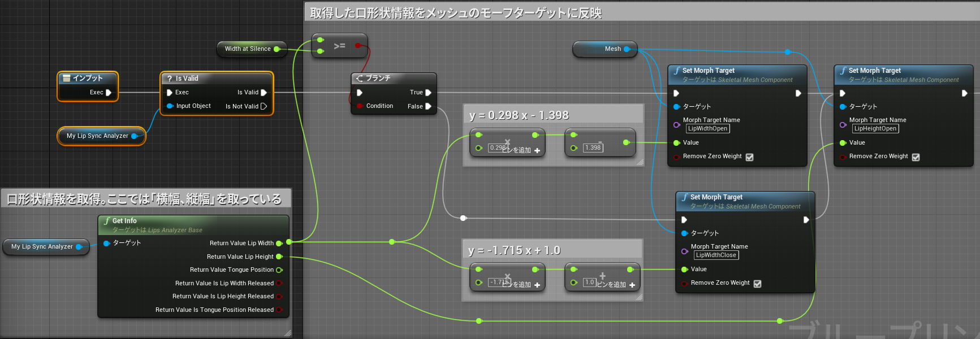This screenshot has width=980, height=339.
Task: Select the Is Valid node header
Action: (217, 78)
